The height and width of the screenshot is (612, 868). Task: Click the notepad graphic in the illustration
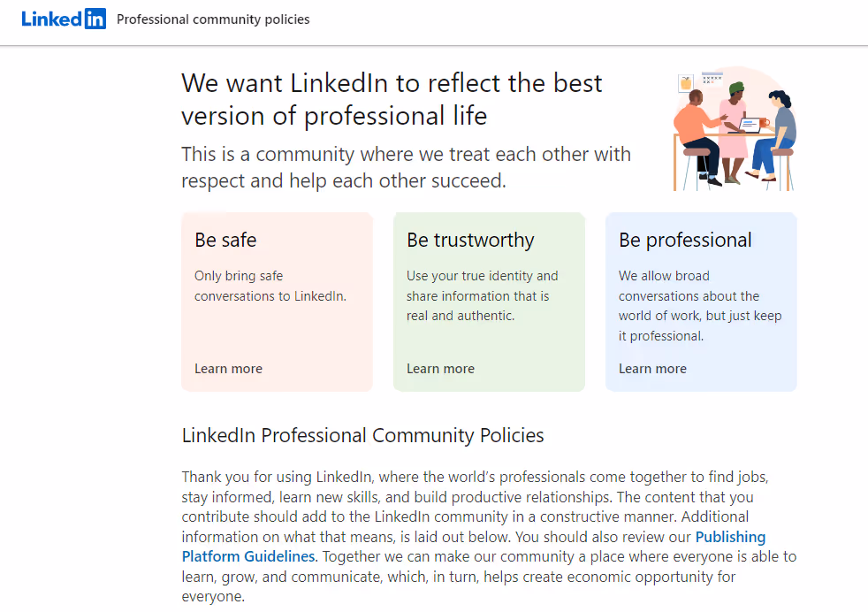point(684,81)
